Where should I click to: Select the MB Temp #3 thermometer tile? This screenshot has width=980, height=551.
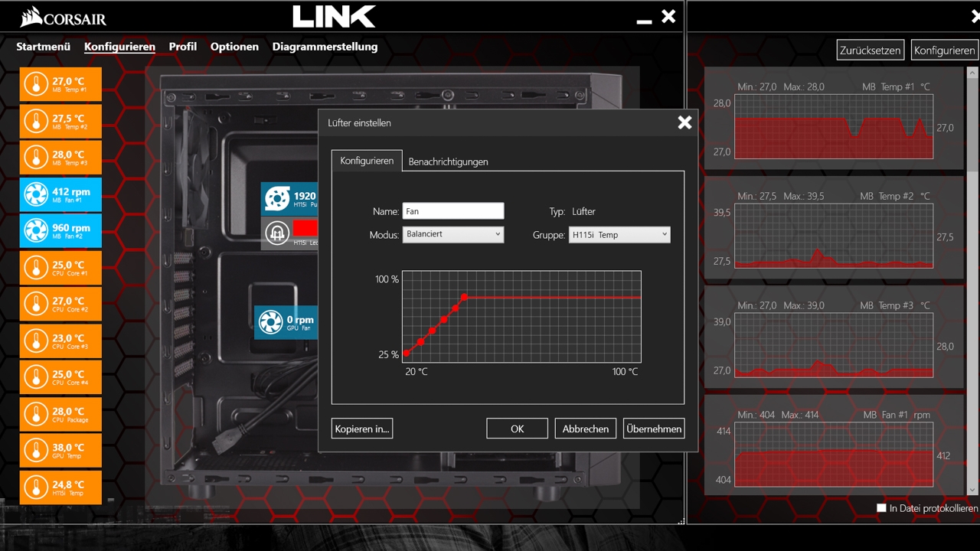60,158
